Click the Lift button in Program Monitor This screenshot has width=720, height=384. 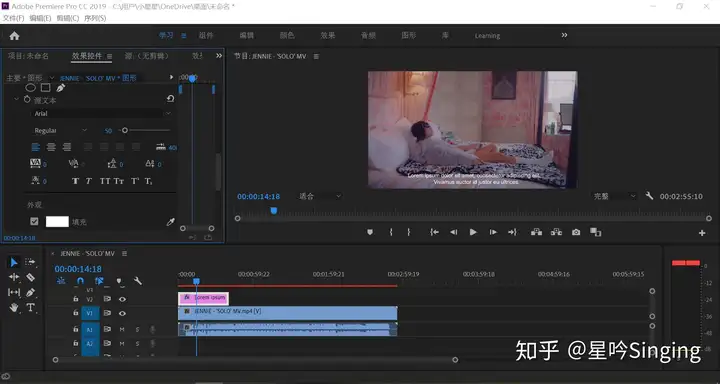(x=536, y=232)
